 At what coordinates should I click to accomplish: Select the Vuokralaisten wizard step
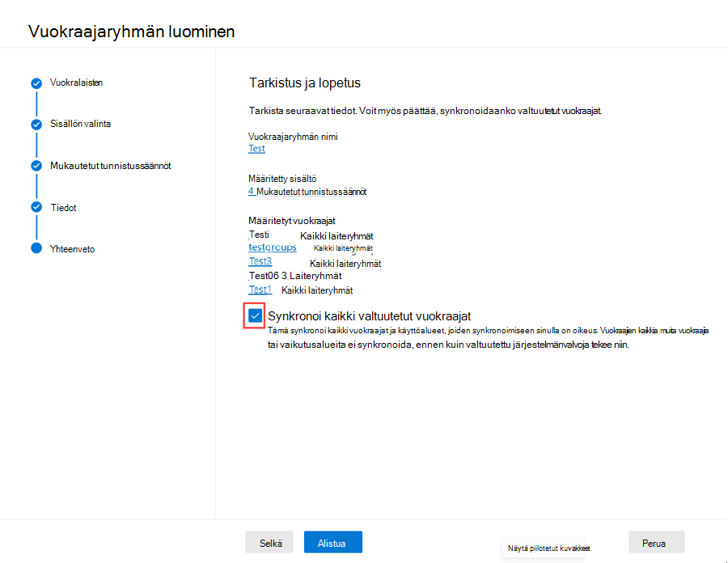point(76,83)
